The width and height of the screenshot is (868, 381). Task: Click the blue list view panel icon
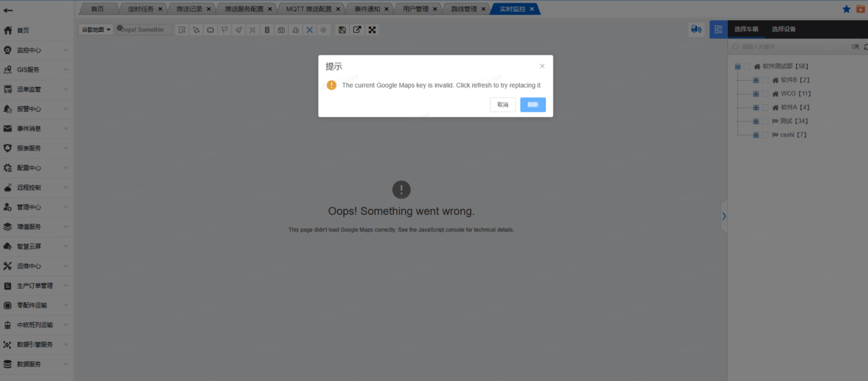click(718, 30)
